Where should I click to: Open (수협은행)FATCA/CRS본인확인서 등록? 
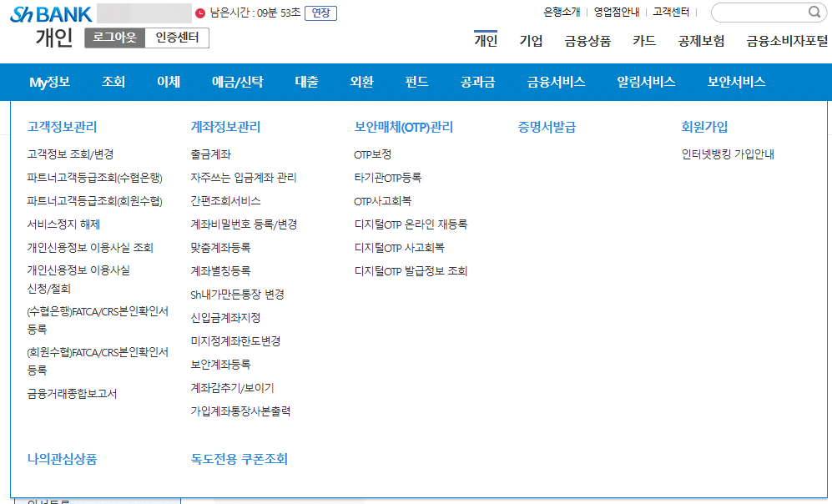(x=98, y=320)
